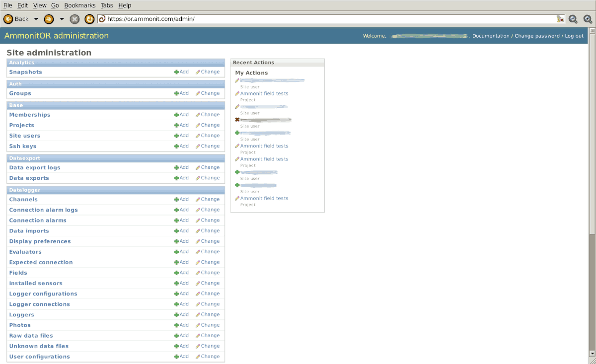Click Add next to Site users
This screenshot has height=364, width=596.
coord(181,136)
